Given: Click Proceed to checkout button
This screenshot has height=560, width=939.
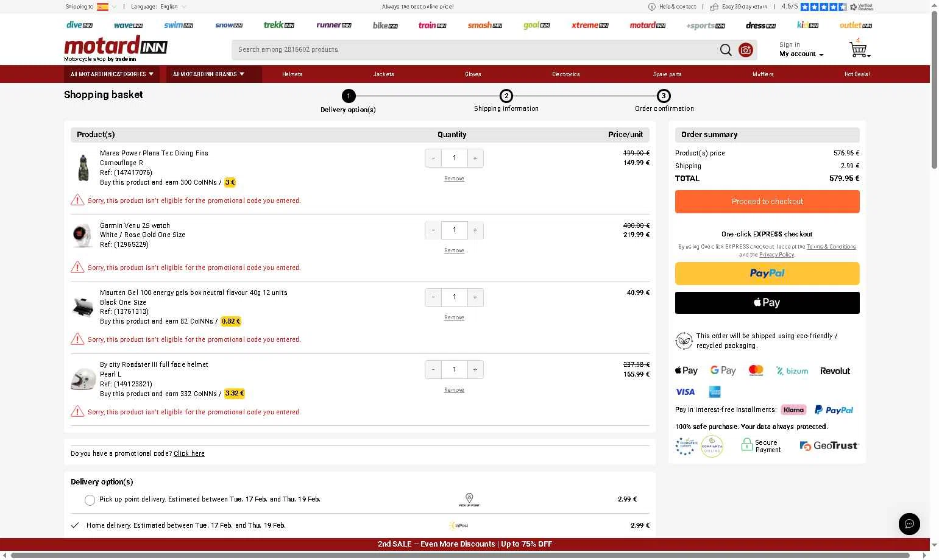Looking at the screenshot, I should [767, 202].
